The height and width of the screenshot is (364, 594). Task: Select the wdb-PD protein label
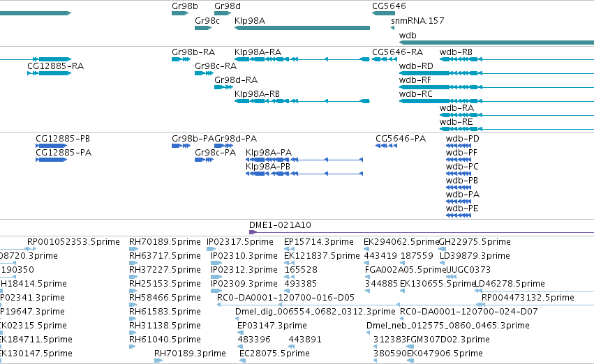(x=462, y=139)
